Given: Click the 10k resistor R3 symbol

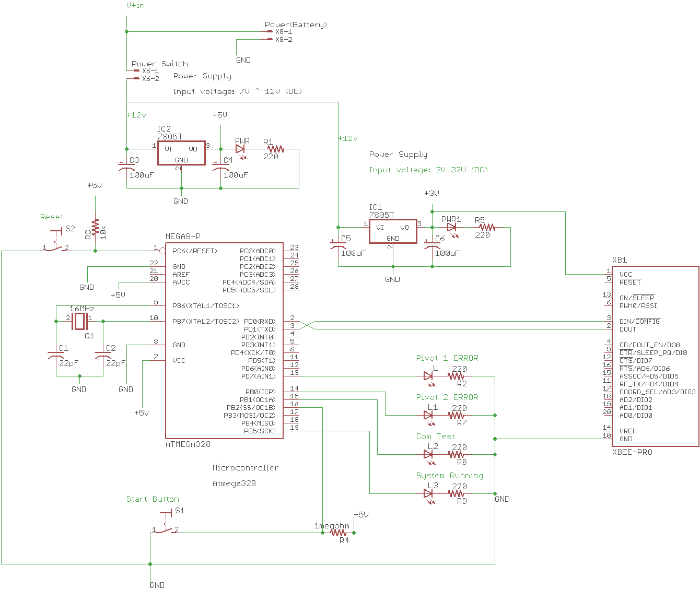Looking at the screenshot, I should click(x=95, y=226).
